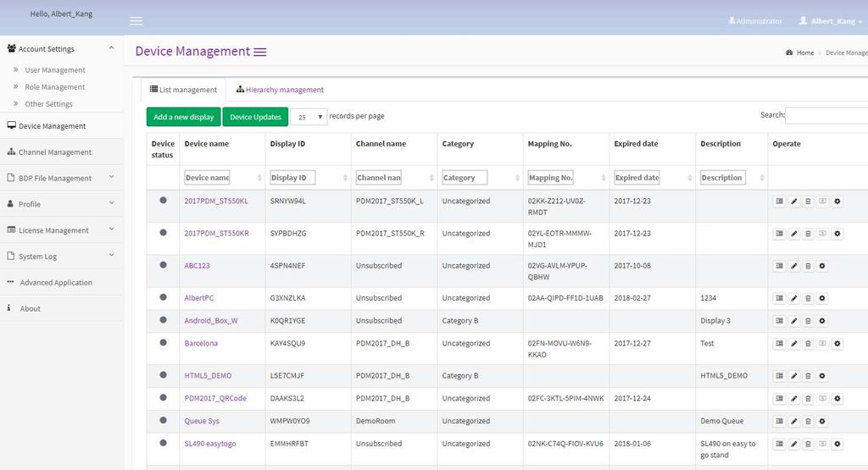Sort the table using Display ID arrows
868x470 pixels.
pyautogui.click(x=345, y=178)
